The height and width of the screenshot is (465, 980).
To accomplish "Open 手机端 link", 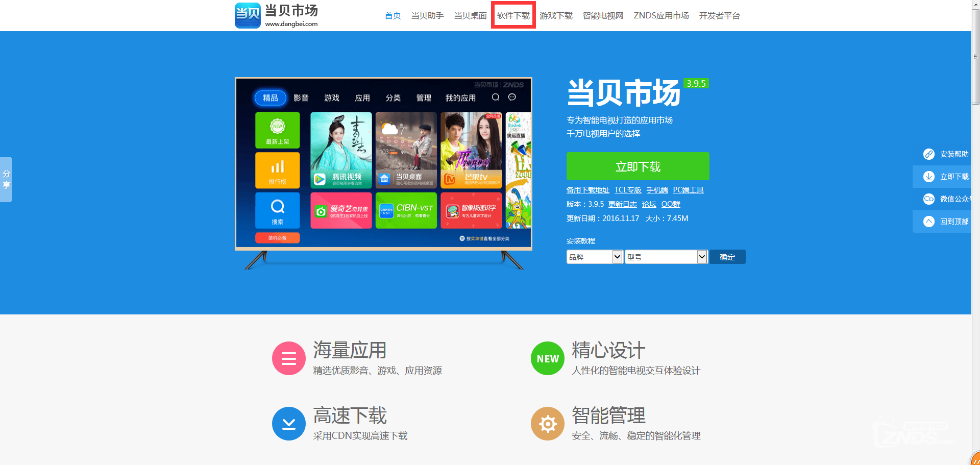I will click(x=657, y=190).
